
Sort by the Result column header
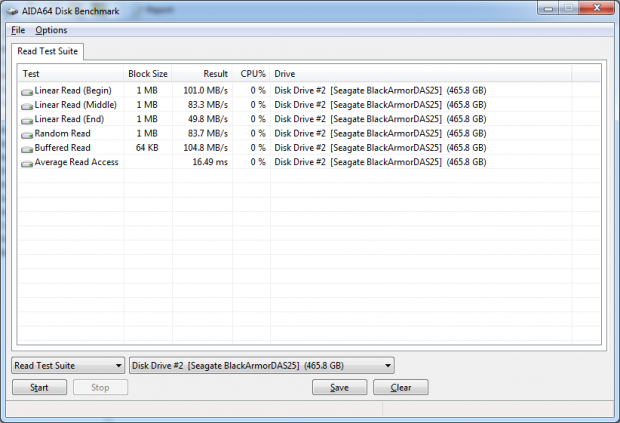[203, 74]
